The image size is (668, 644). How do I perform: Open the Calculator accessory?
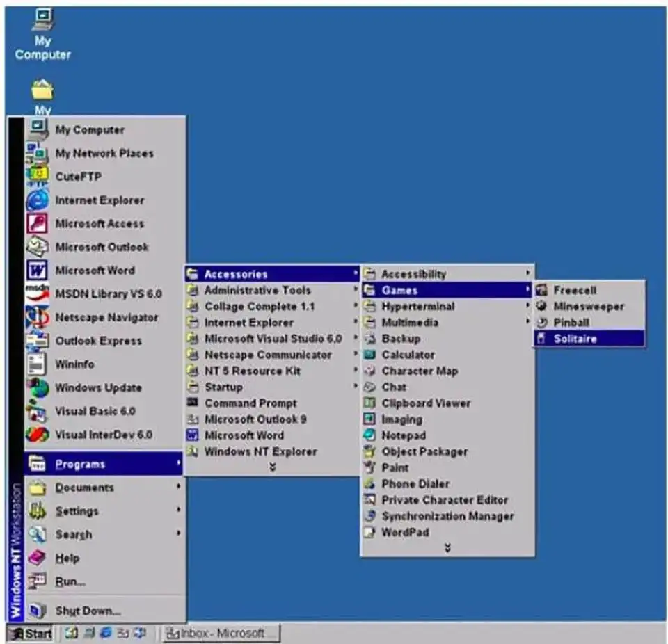point(408,355)
